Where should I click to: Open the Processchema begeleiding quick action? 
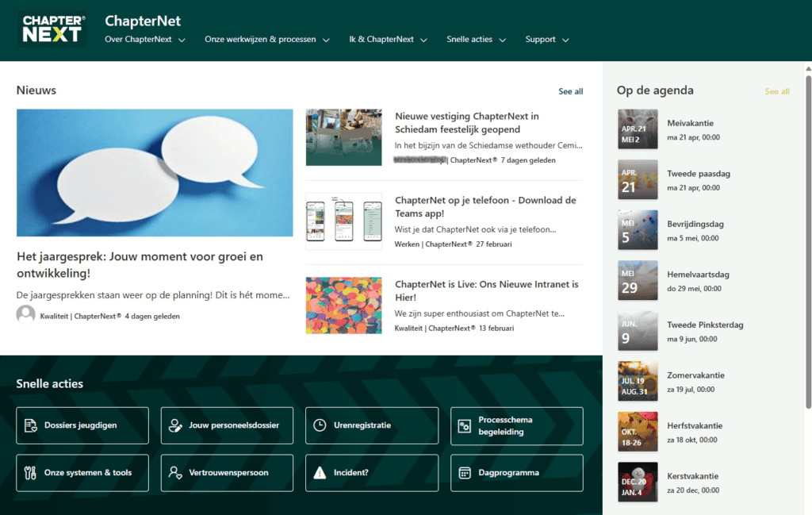click(517, 426)
